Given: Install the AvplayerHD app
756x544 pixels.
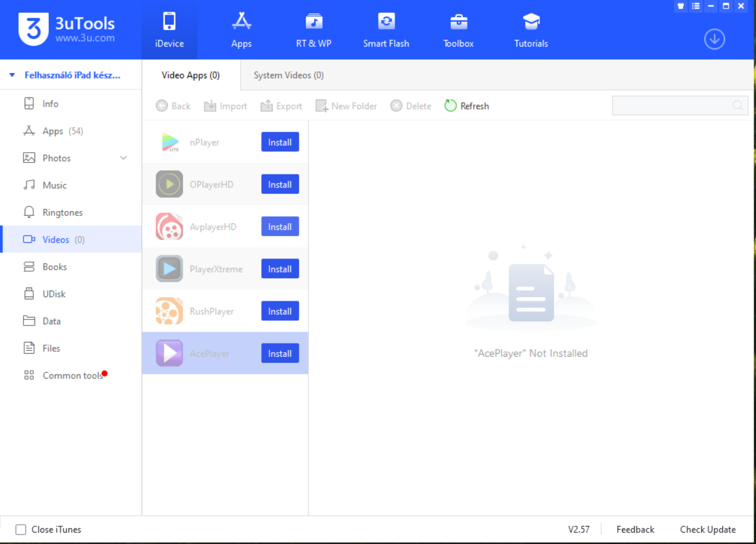Looking at the screenshot, I should pyautogui.click(x=280, y=227).
